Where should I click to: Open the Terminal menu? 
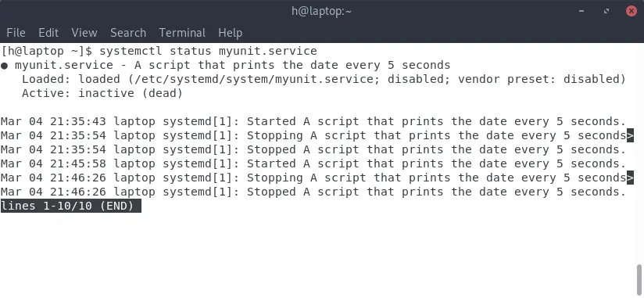point(182,33)
